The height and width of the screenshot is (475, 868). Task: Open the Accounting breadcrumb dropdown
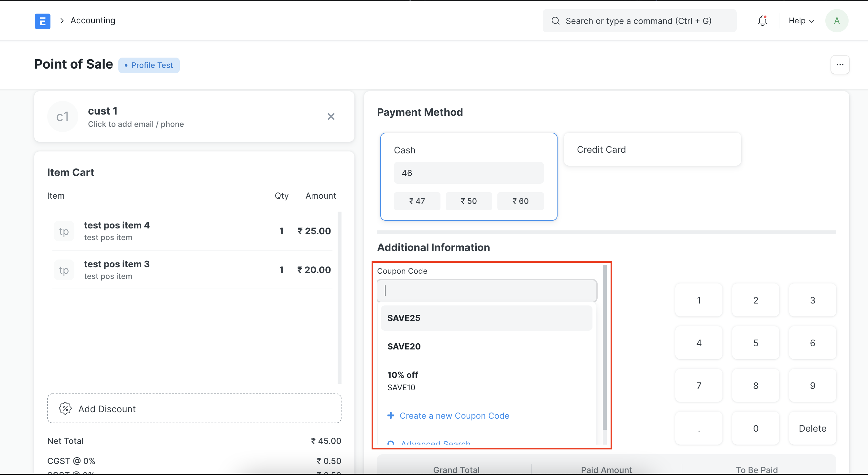pyautogui.click(x=92, y=20)
